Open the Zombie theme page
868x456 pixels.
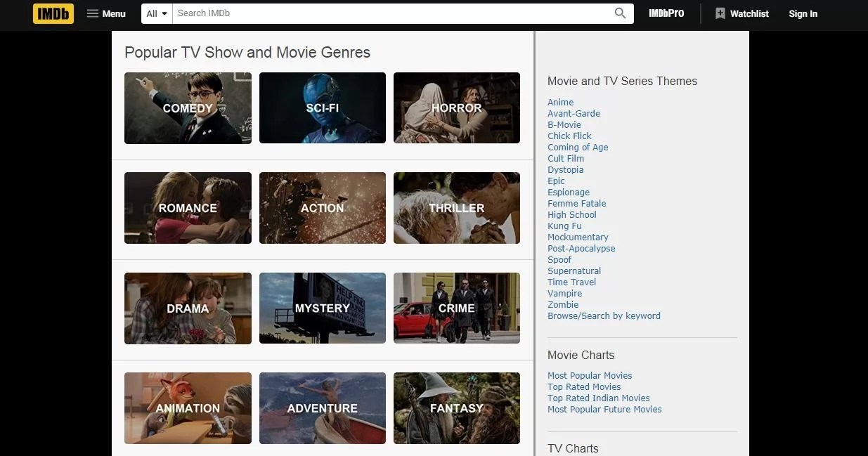point(563,304)
